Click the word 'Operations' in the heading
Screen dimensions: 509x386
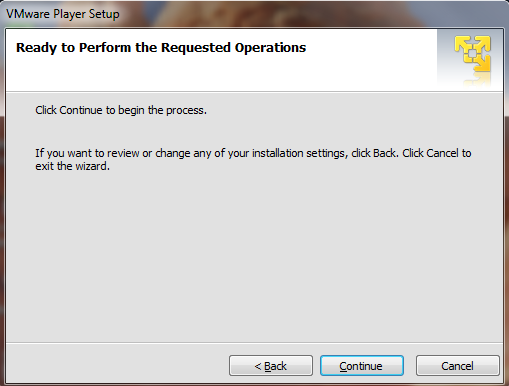270,48
